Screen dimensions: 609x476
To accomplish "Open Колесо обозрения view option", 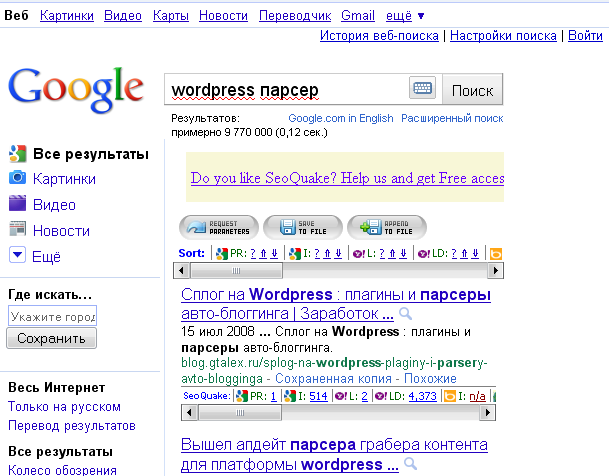I will point(63,470).
